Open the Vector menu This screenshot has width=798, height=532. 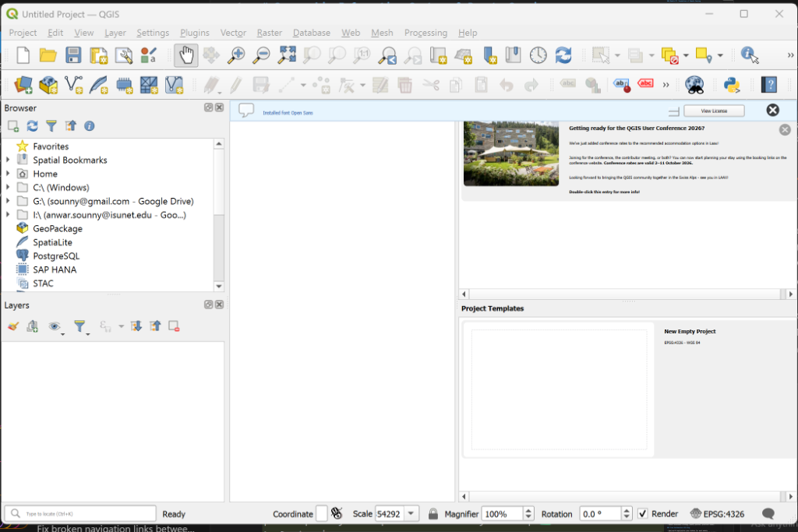click(x=233, y=33)
